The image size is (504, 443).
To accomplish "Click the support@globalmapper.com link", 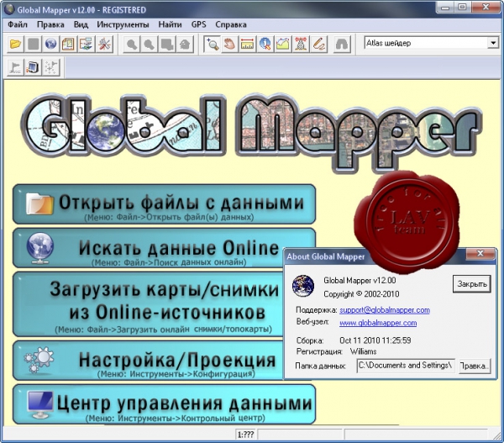I will click(385, 310).
